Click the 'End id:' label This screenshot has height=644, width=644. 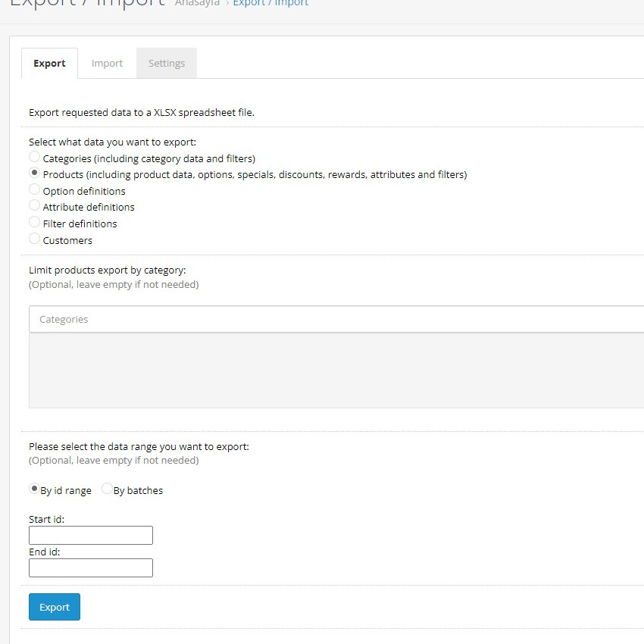point(45,552)
